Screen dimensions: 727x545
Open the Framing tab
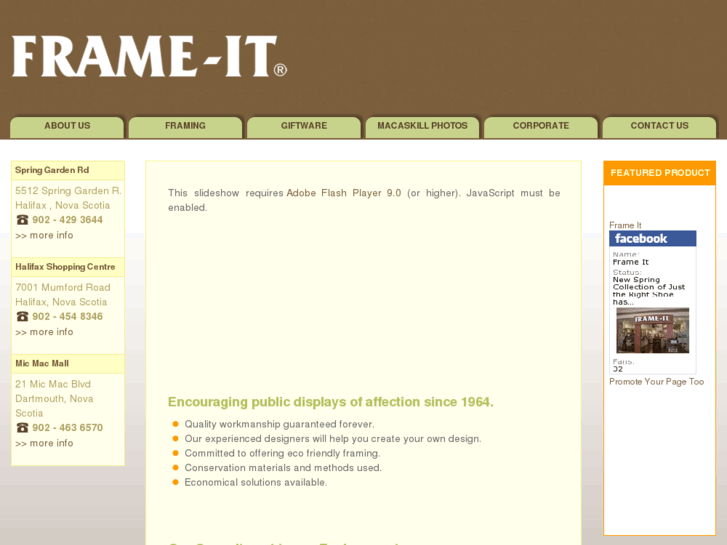point(185,126)
